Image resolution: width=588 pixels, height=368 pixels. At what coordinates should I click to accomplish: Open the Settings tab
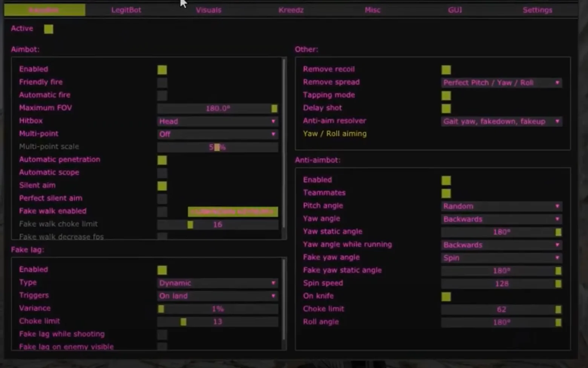[x=537, y=10]
